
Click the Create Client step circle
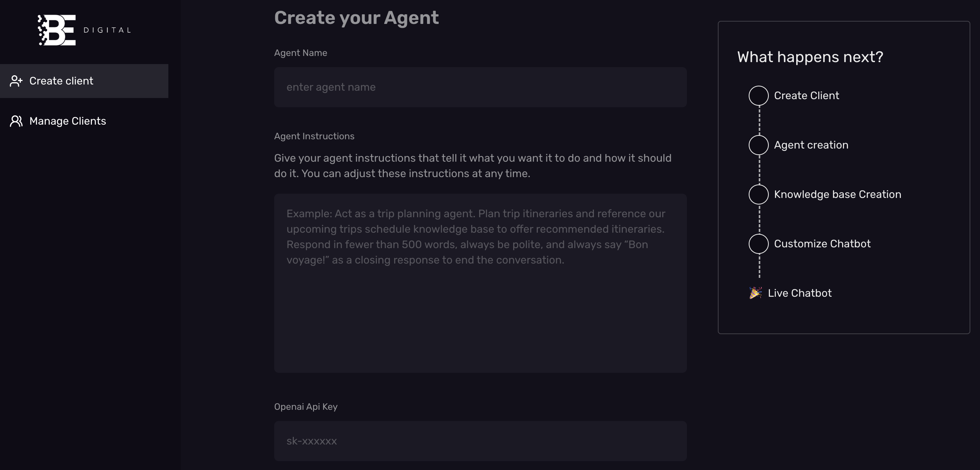tap(758, 96)
